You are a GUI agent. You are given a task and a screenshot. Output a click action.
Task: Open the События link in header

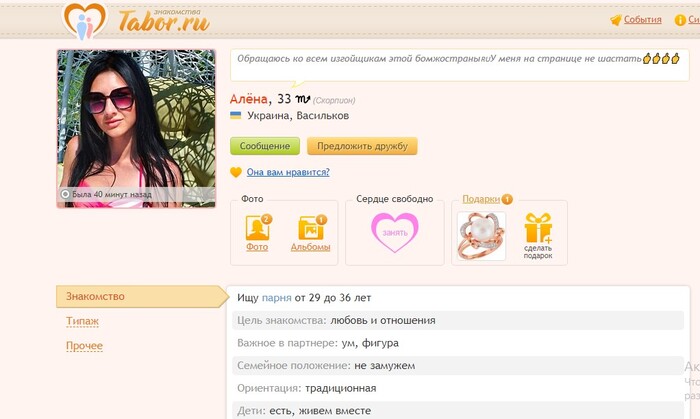tap(642, 20)
